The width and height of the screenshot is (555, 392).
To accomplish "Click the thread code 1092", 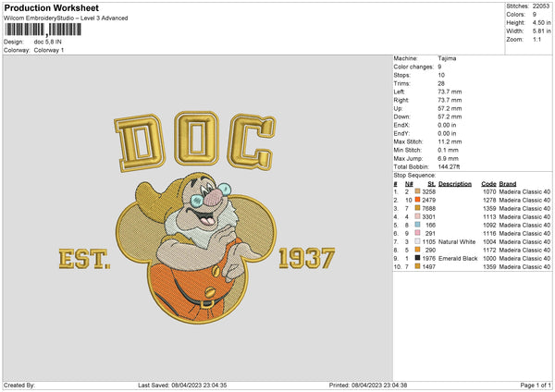I will click(489, 225).
